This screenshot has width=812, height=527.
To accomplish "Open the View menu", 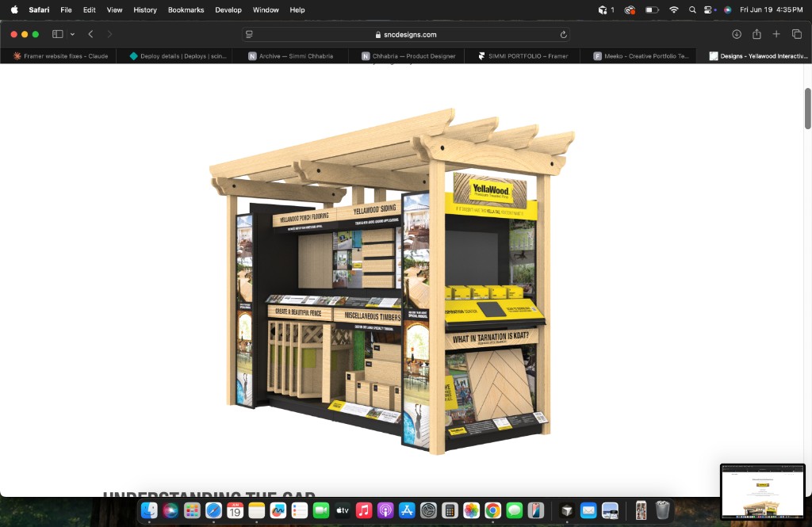I will pos(114,10).
